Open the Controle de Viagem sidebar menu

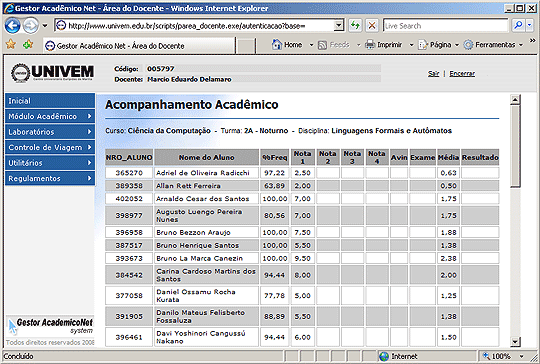[50, 147]
